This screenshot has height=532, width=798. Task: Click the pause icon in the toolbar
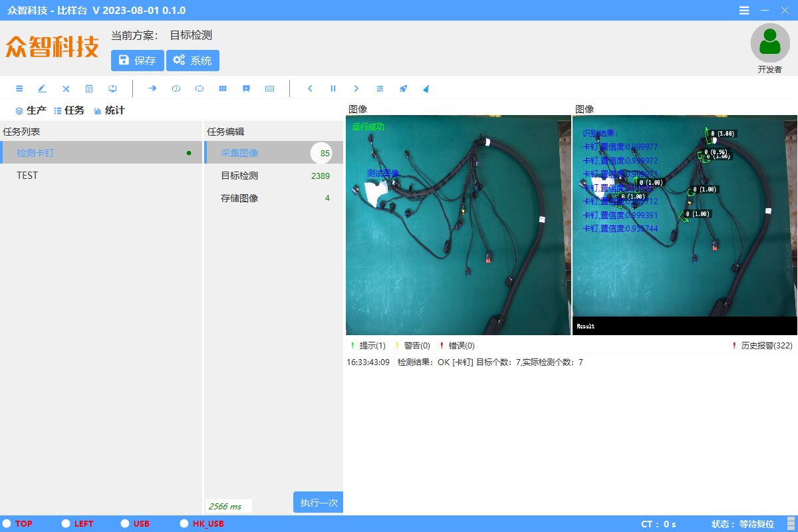tap(333, 88)
